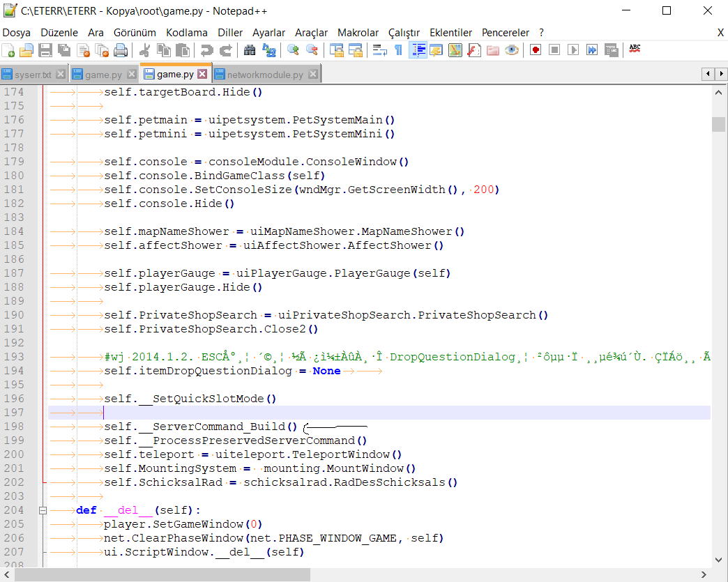Image resolution: width=728 pixels, height=582 pixels.
Task: Click the Copy icon in the toolbar
Action: [x=163, y=50]
